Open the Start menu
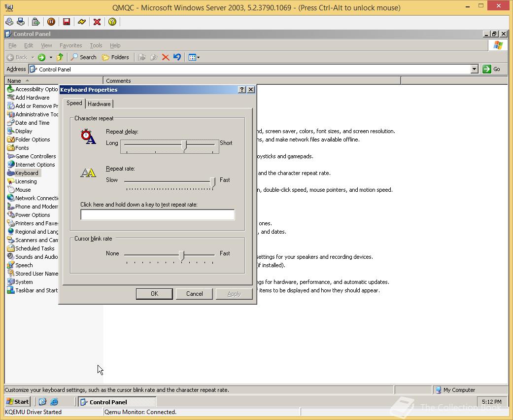Screen dimensions: 513x420 pyautogui.click(x=18, y=402)
